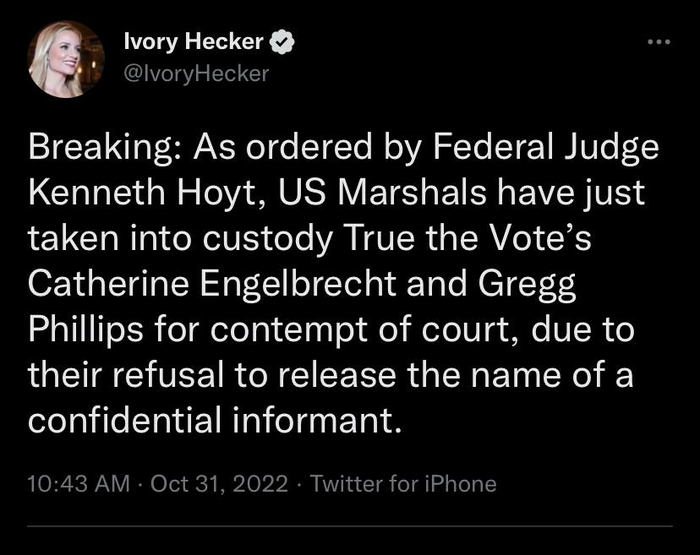Open Ivory Hecker's profile picture

pos(66,59)
